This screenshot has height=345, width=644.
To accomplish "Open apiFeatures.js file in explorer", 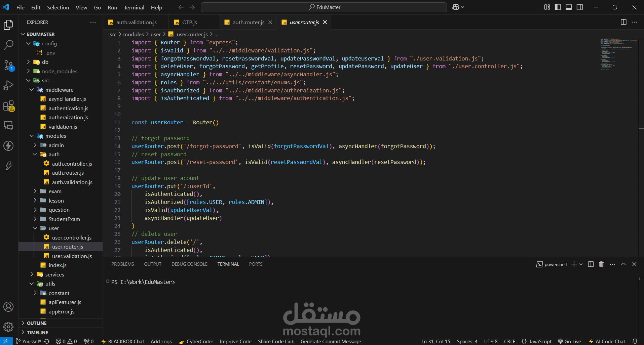I will click(x=65, y=302).
